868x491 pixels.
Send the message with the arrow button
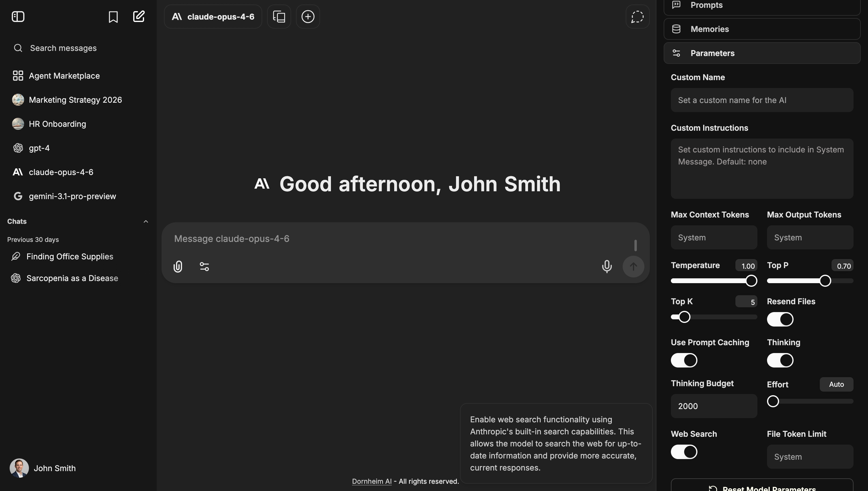point(633,266)
